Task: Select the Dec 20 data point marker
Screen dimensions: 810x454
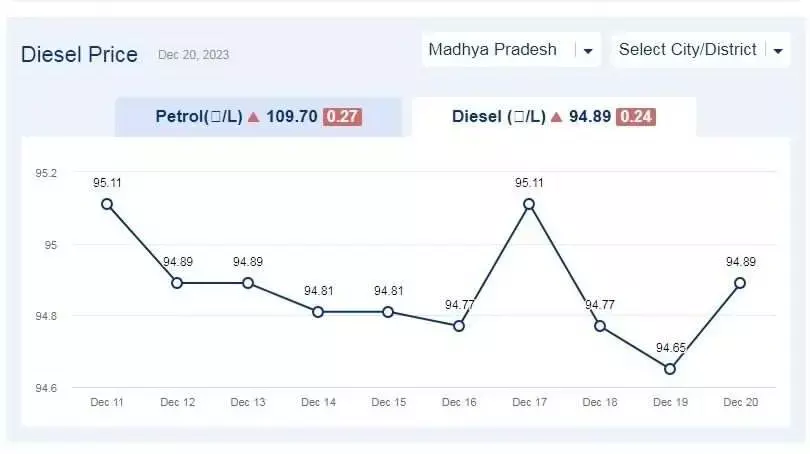Action: point(740,283)
